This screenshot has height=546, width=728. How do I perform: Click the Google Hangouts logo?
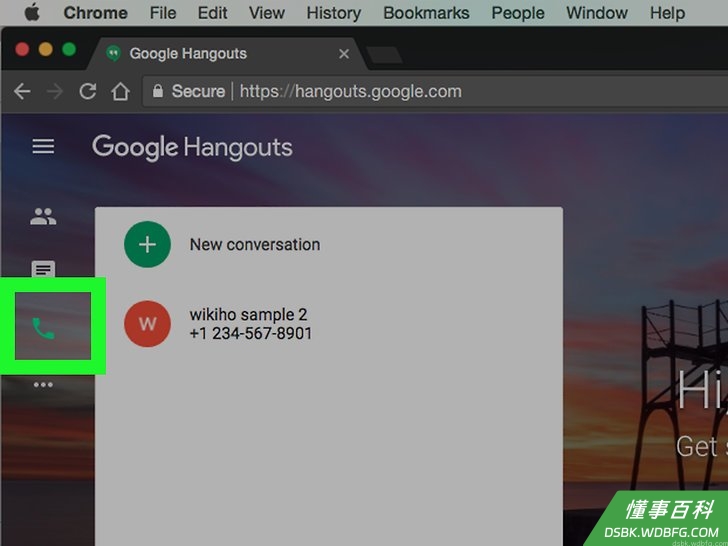192,148
